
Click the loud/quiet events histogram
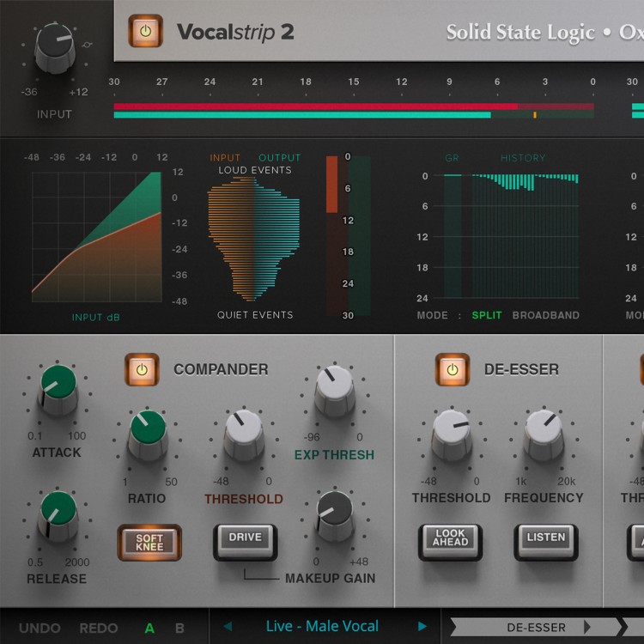point(253,239)
